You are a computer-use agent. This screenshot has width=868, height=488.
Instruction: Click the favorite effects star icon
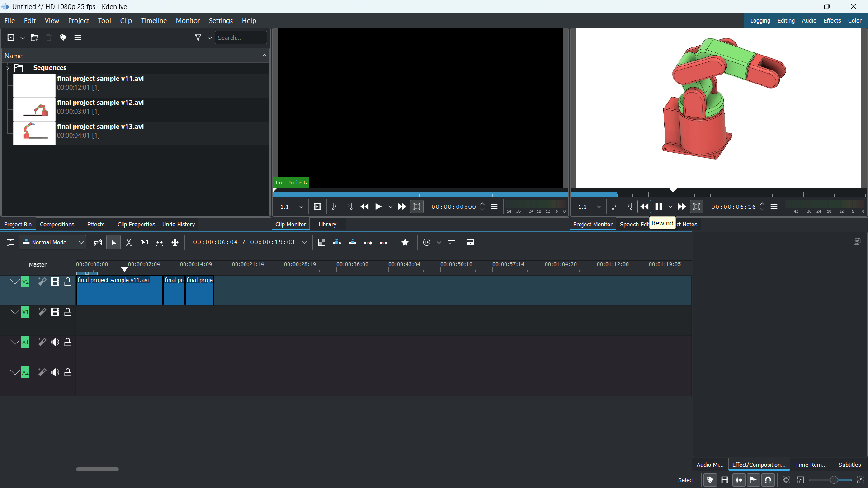pyautogui.click(x=405, y=243)
